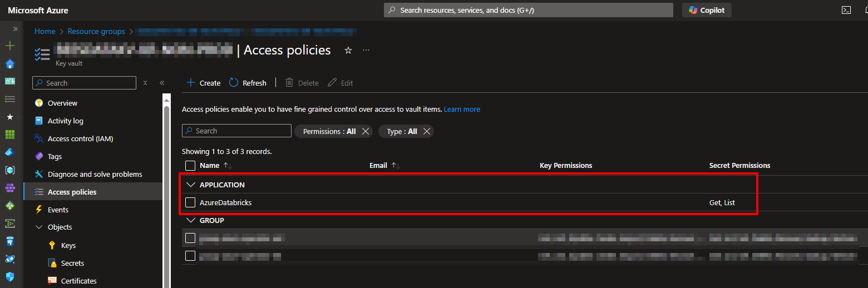Collapse the APPLICATION group
The width and height of the screenshot is (868, 288).
click(x=191, y=185)
